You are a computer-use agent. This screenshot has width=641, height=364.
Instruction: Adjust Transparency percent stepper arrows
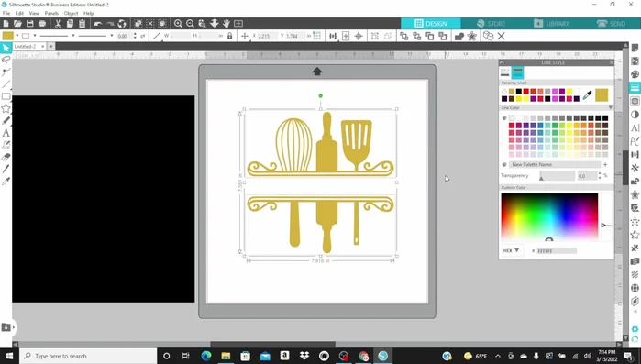[600, 176]
